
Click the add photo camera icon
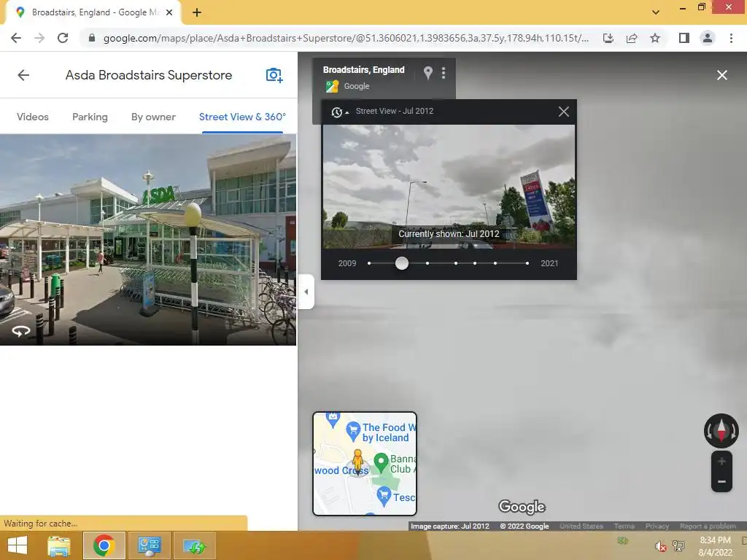(x=274, y=75)
